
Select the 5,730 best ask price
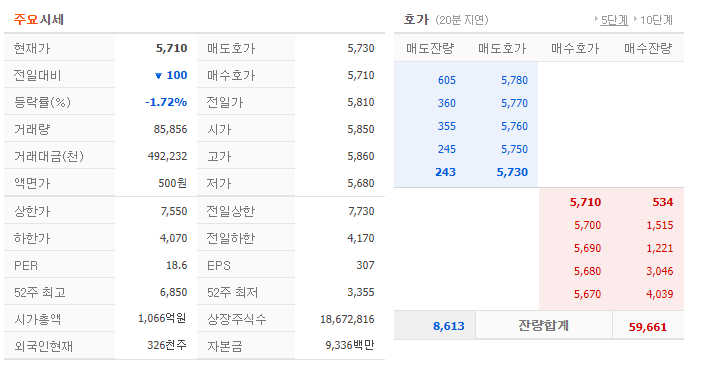pyautogui.click(x=512, y=172)
